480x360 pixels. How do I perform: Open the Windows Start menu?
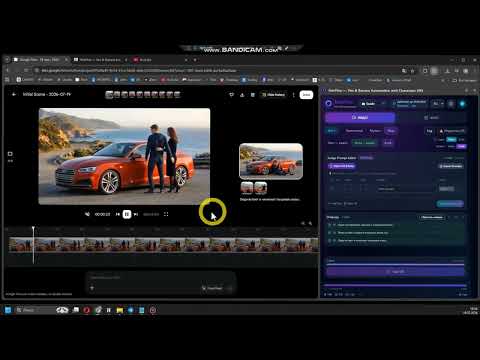click(x=8, y=310)
